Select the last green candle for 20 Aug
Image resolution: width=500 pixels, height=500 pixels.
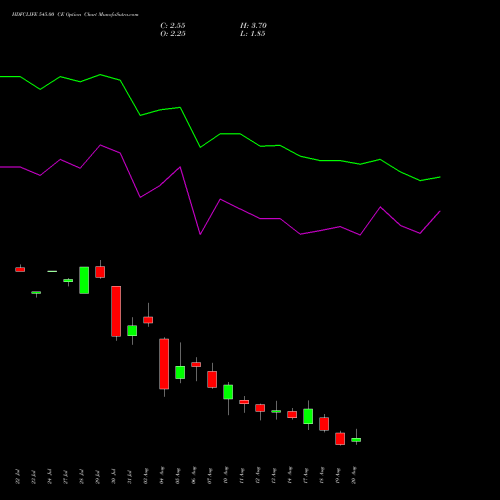(x=356, y=440)
